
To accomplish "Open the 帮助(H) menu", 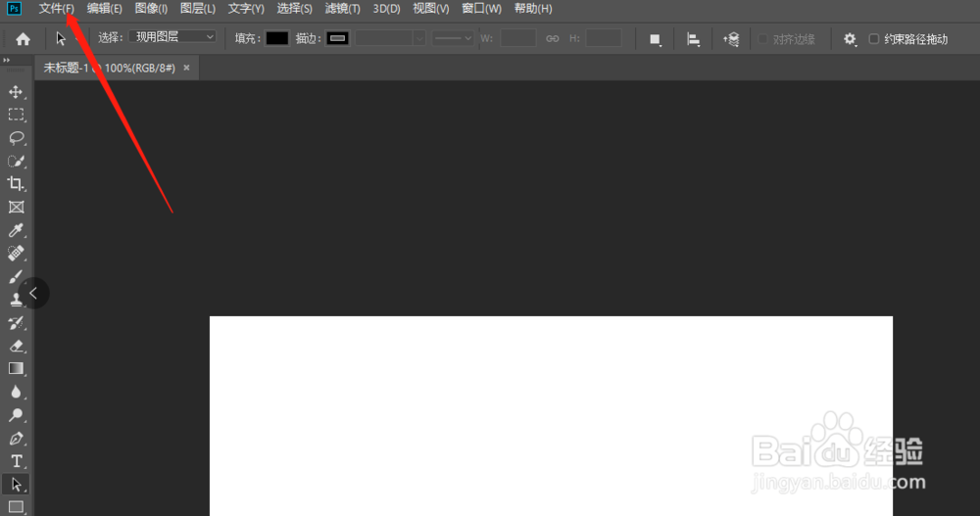I will [533, 9].
